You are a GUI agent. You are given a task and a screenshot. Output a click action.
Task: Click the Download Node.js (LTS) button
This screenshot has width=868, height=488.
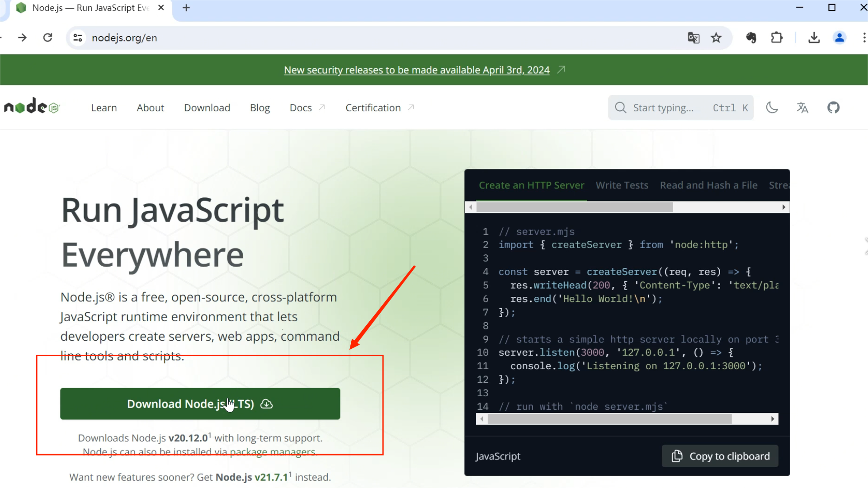click(200, 404)
